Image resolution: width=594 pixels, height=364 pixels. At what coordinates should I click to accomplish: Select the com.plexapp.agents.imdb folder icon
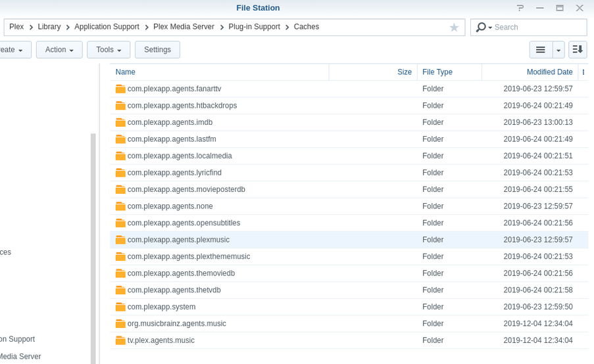120,122
